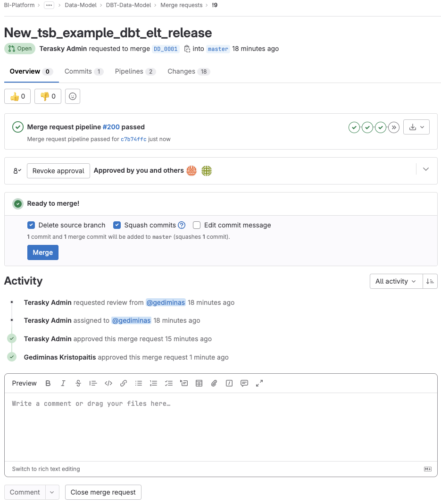Open pipeline #200 link
Screen dimensions: 441x504
coord(111,127)
